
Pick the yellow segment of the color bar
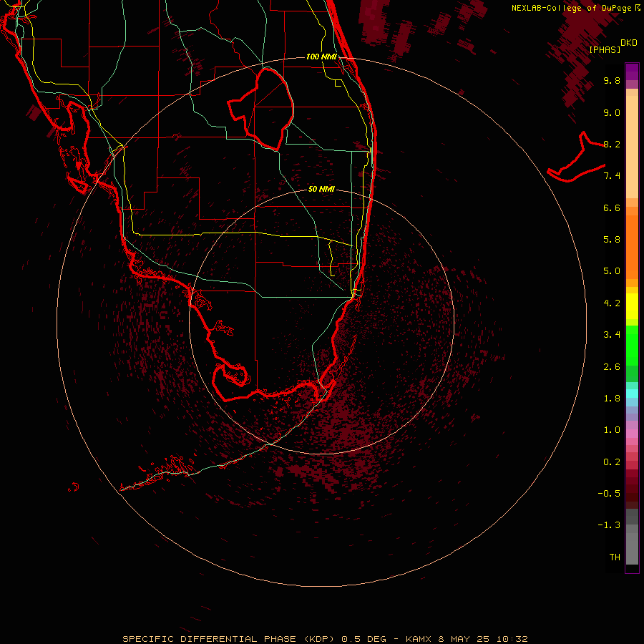632,306
